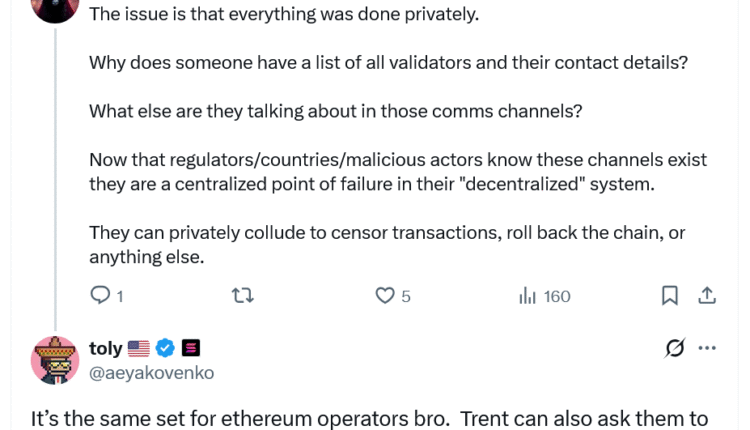Screen dimensions: 750x430
Task: Click the dark avatar at top left
Action: [55, 8]
